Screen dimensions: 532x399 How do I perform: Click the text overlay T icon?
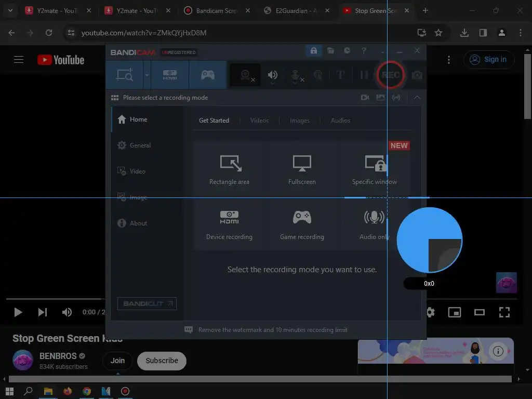(340, 75)
